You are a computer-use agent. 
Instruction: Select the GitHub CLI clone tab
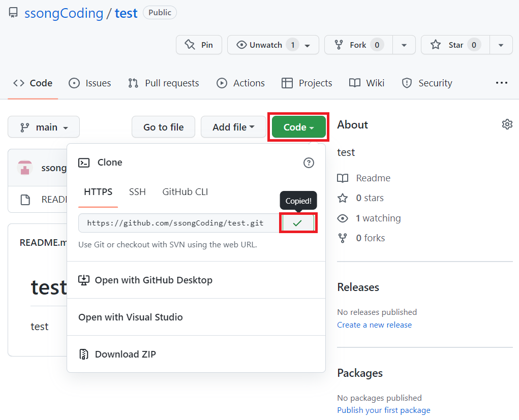pyautogui.click(x=185, y=192)
